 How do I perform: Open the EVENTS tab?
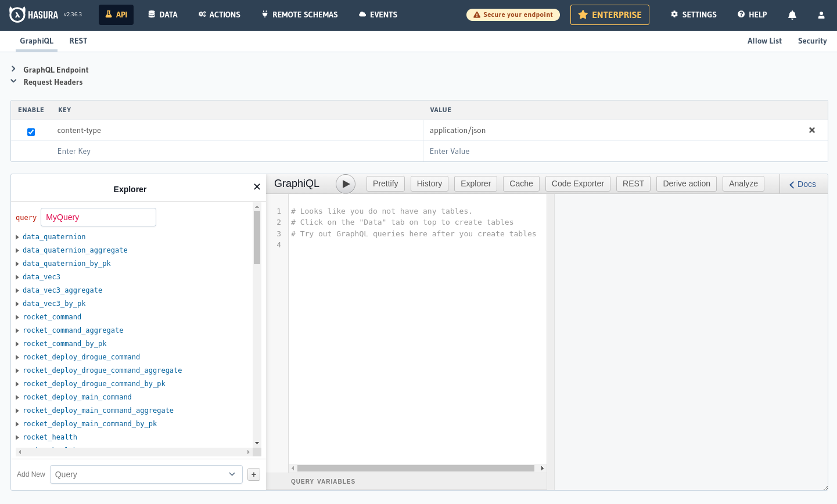(x=378, y=15)
